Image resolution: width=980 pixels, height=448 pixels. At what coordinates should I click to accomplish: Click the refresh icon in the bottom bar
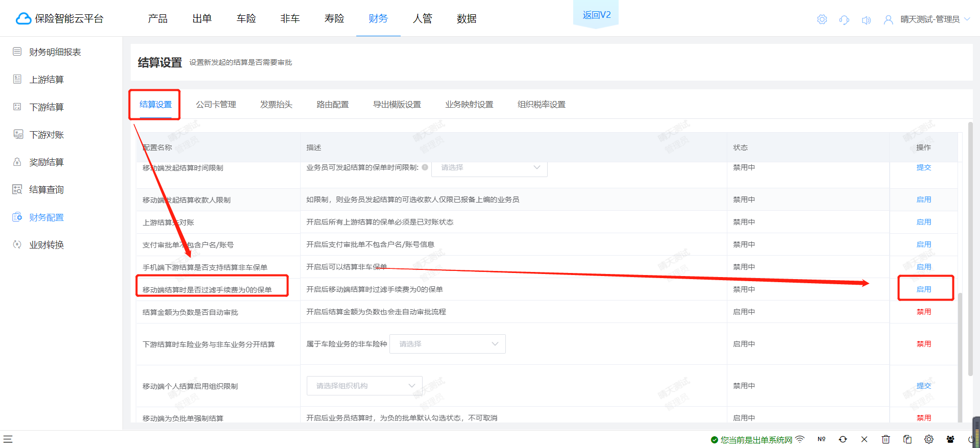click(x=843, y=439)
